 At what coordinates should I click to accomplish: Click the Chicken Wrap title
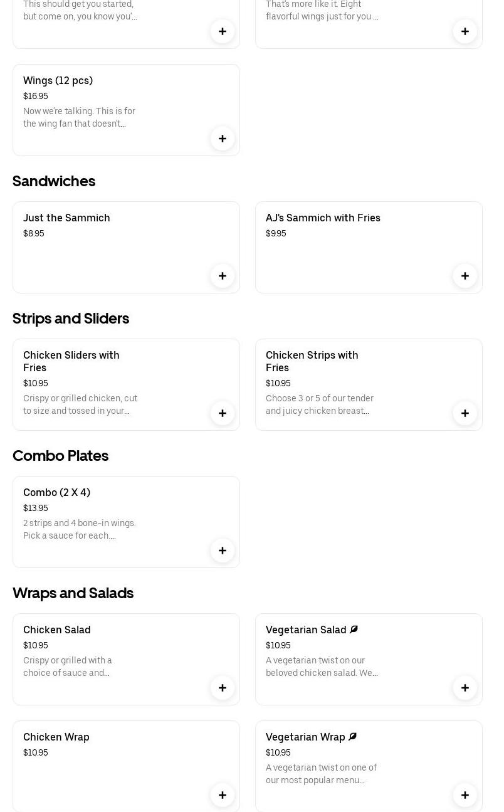(56, 737)
